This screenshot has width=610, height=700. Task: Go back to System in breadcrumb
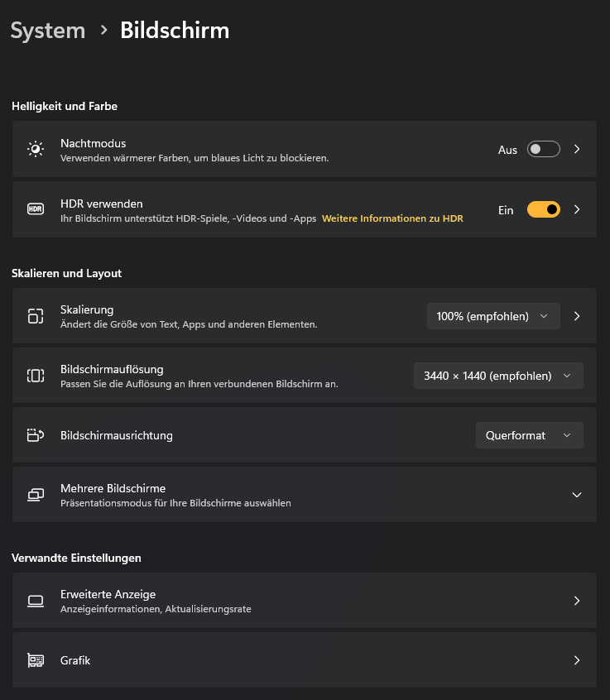[47, 31]
